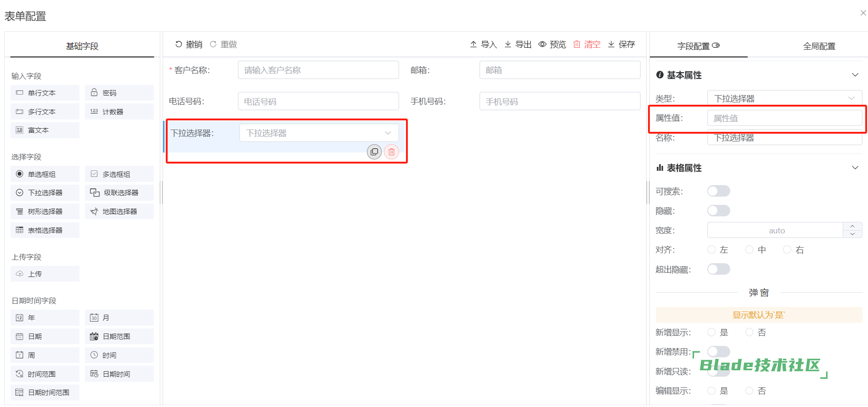Click the red delete trash icon
The width and height of the screenshot is (868, 407).
point(391,152)
